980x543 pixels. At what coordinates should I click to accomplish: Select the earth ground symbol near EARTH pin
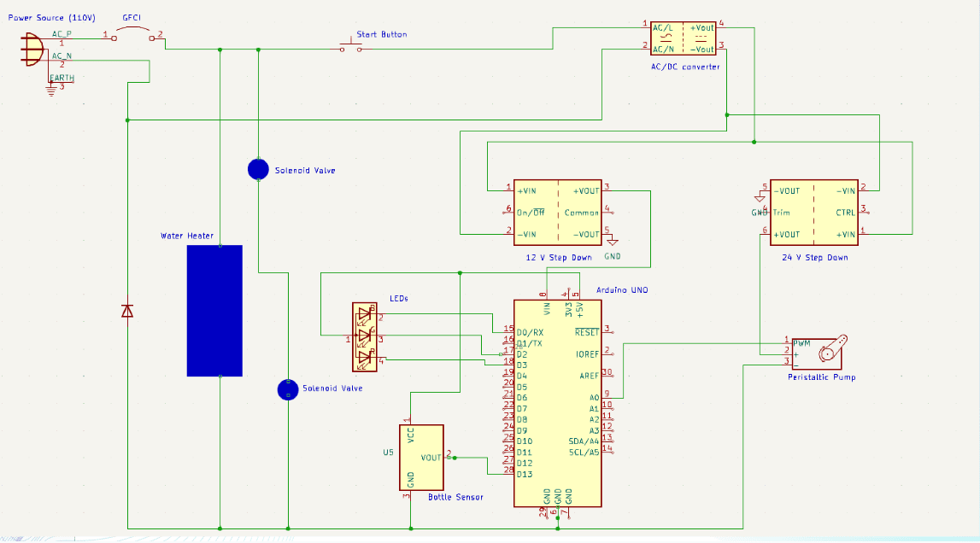tap(50, 89)
